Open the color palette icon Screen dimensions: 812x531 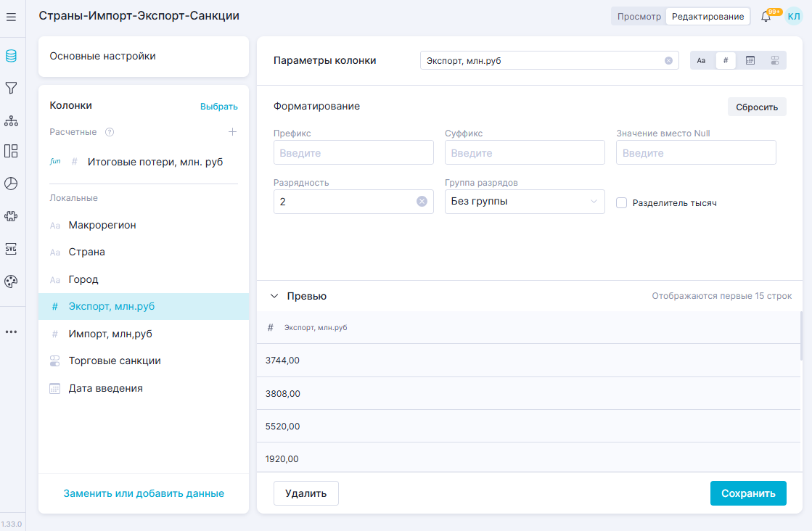point(11,281)
